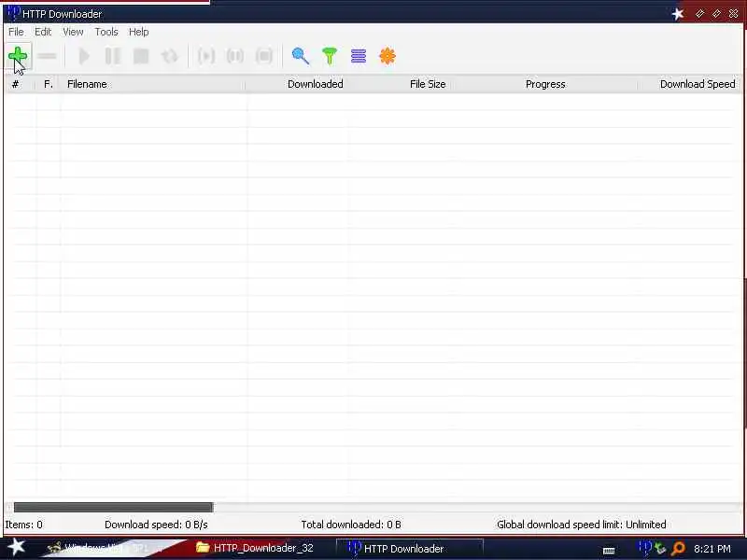Click the 8:21 PM clock
The width and height of the screenshot is (747, 560).
[712, 549]
